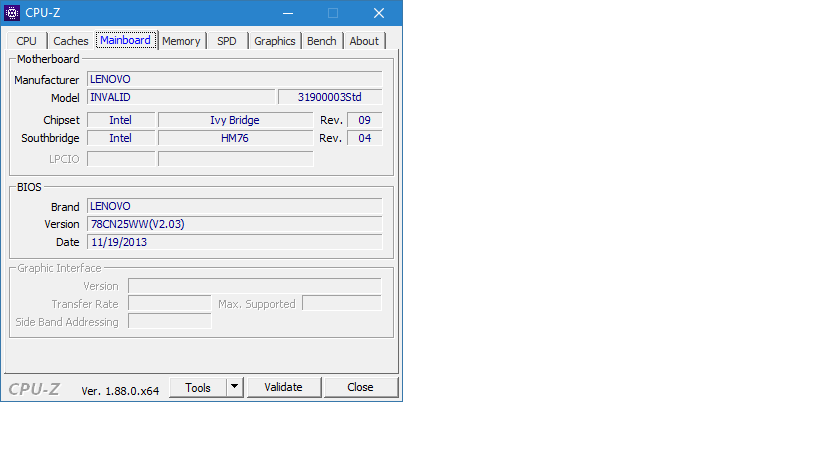Go to the Graphics tab

pyautogui.click(x=275, y=41)
